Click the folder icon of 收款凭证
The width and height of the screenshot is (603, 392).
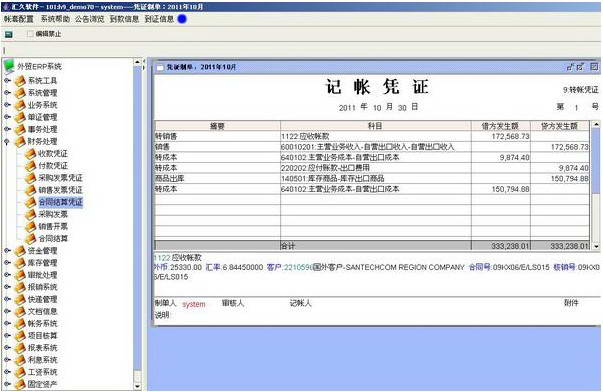pyautogui.click(x=30, y=153)
